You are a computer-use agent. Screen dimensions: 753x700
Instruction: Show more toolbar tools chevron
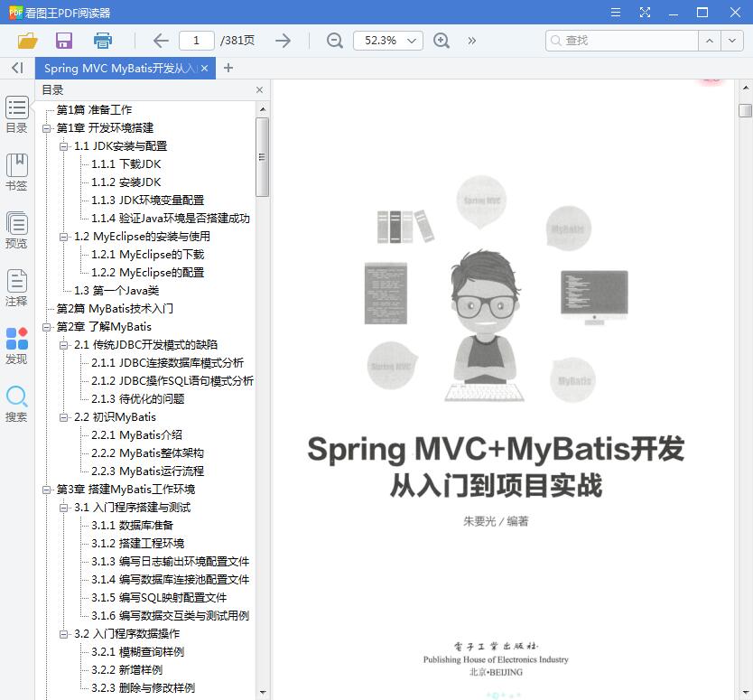pos(471,41)
